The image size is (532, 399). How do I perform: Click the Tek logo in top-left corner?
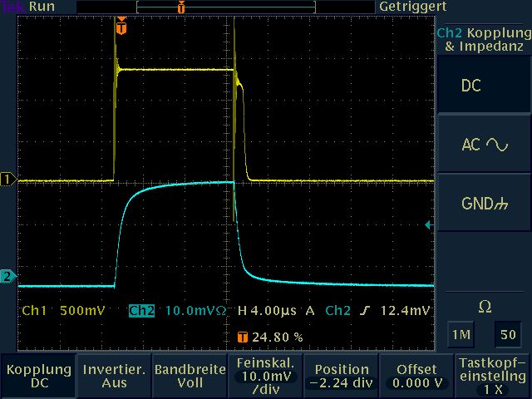(x=12, y=7)
